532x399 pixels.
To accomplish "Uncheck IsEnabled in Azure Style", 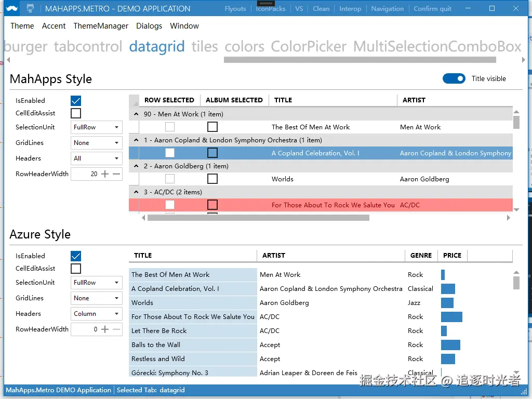I will 76,256.
